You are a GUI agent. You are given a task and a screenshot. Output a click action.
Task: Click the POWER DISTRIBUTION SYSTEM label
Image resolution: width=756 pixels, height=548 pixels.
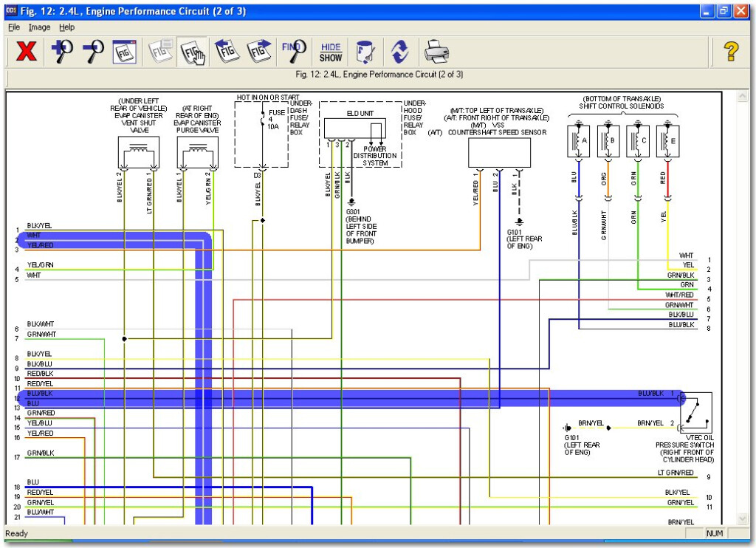click(374, 156)
